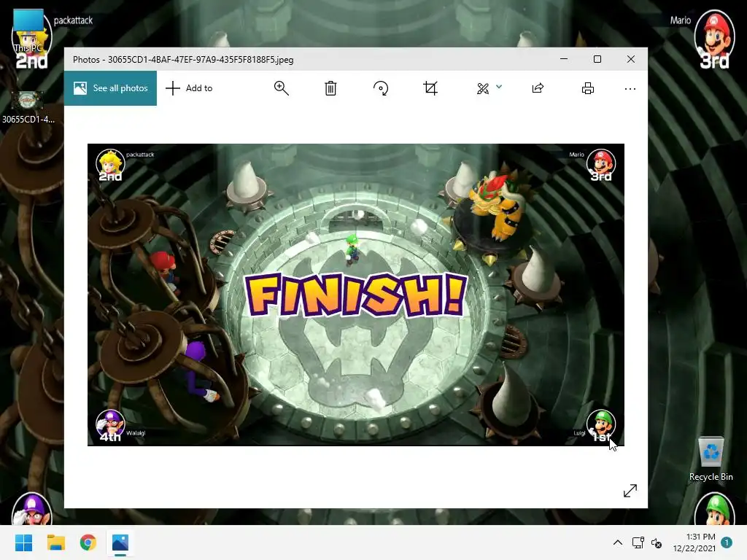Minimize the Photos window
This screenshot has height=560, width=747.
(x=564, y=59)
